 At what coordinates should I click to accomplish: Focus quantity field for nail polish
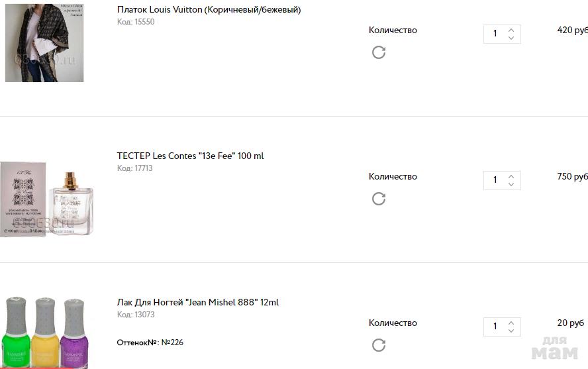pyautogui.click(x=495, y=327)
